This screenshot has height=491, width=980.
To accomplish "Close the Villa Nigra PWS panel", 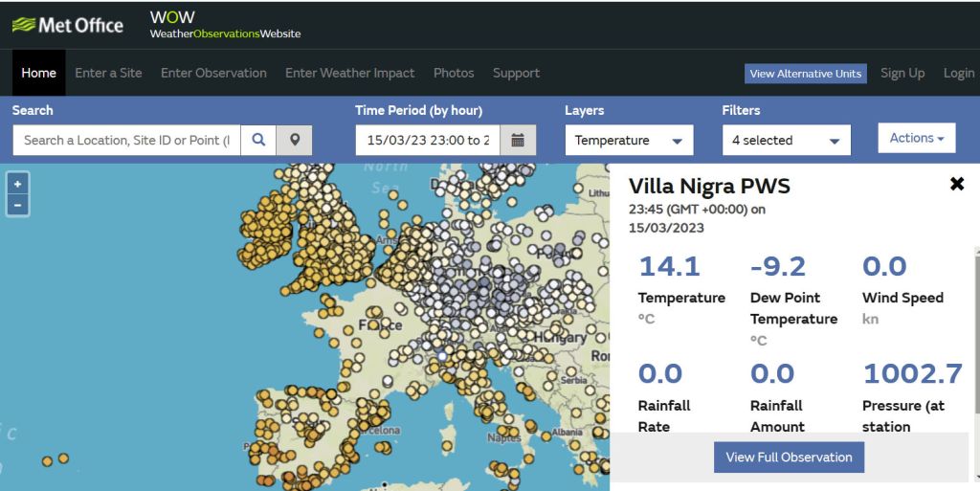I will [x=956, y=184].
